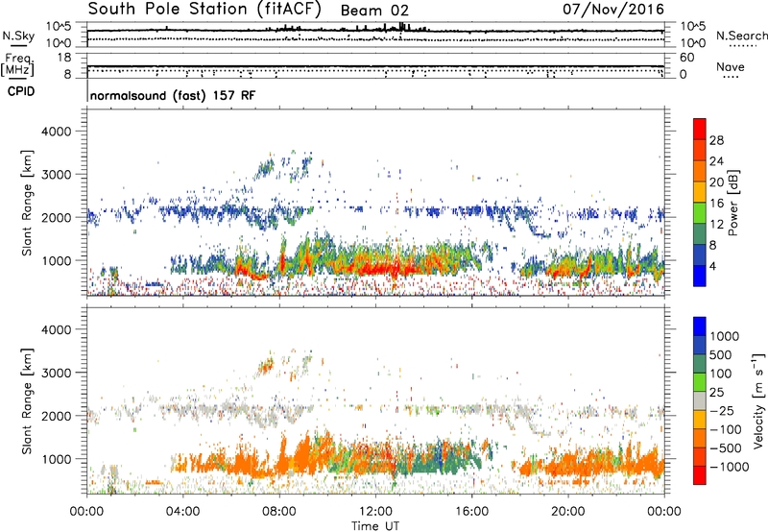768x532 pixels.
Task: Click the 'Freq. [MHz]' label
Action: pos(17,65)
